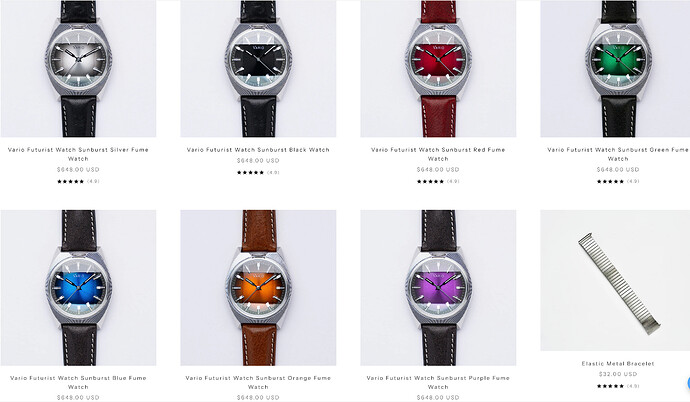Click the Elastic Metal Bracelet title link
690x402 pixels.
pyautogui.click(x=618, y=363)
